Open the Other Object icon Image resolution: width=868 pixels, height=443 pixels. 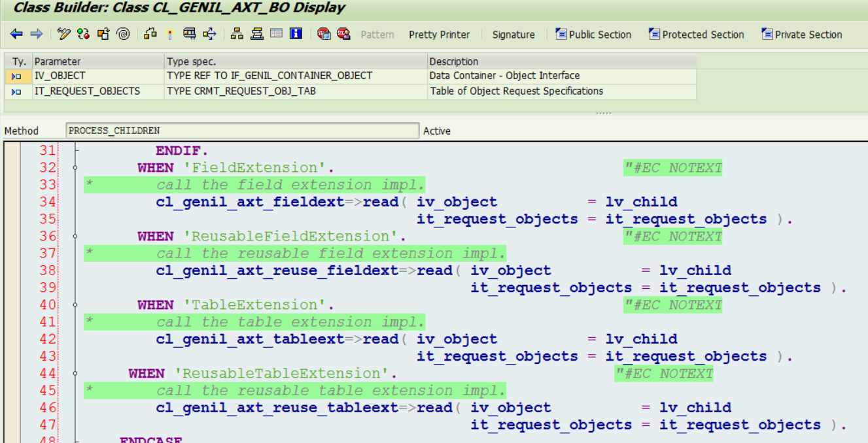coord(103,34)
